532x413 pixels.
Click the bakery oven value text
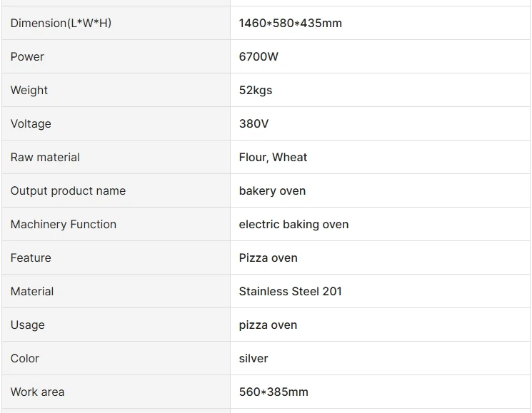272,190
